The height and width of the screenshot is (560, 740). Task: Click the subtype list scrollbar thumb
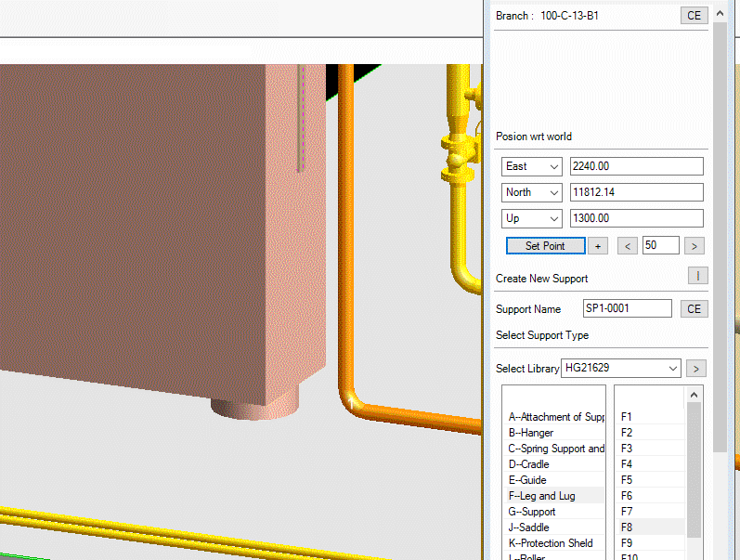coord(694,470)
